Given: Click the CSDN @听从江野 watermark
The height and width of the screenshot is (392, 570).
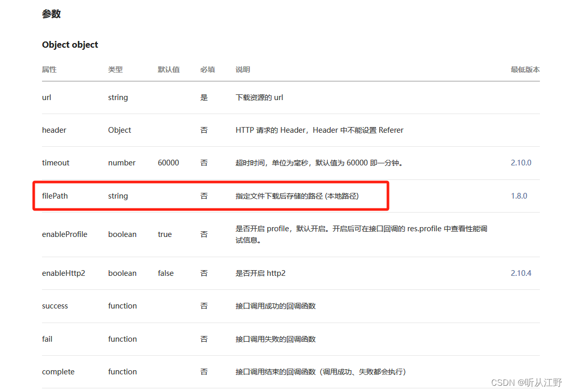Looking at the screenshot, I should [x=526, y=383].
